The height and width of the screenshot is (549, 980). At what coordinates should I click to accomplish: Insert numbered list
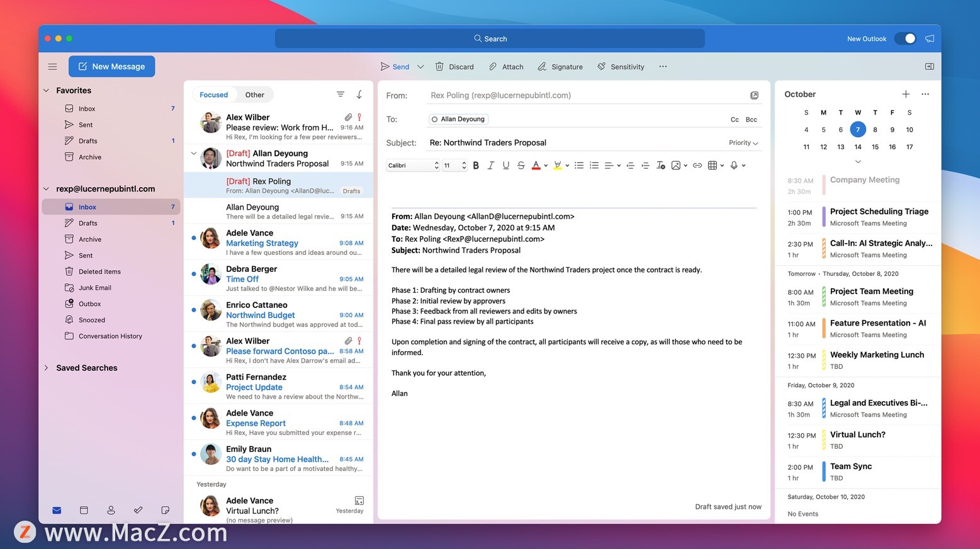point(594,166)
